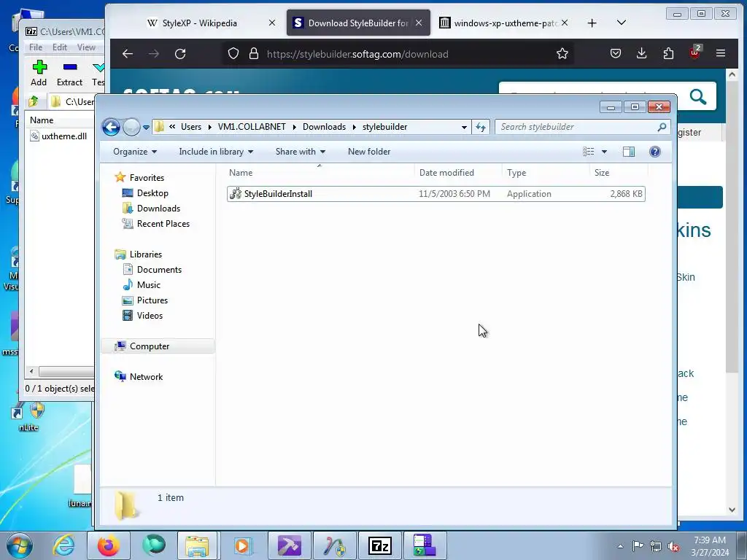Open File menu in 7-Zip window
This screenshot has height=560, width=747.
pos(36,47)
